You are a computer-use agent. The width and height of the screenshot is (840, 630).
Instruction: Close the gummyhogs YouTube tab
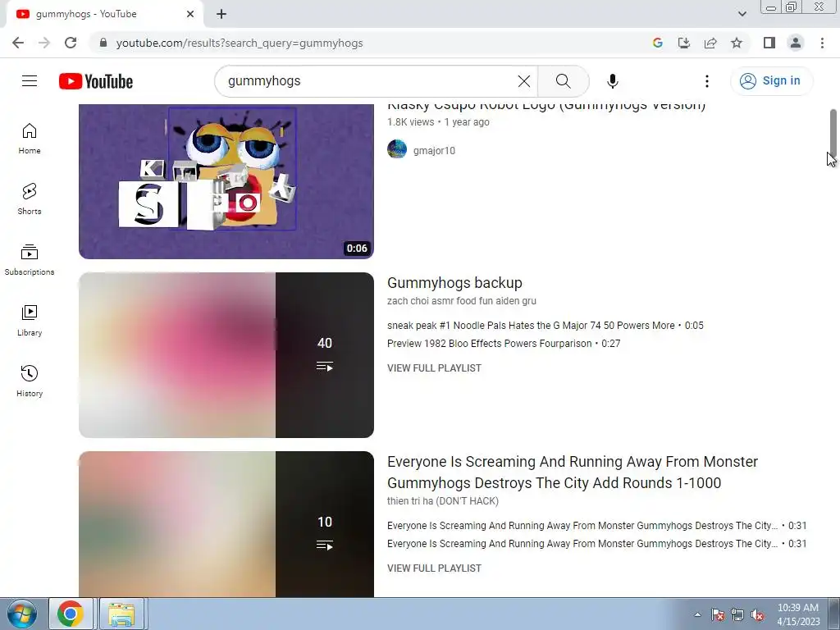point(190,14)
